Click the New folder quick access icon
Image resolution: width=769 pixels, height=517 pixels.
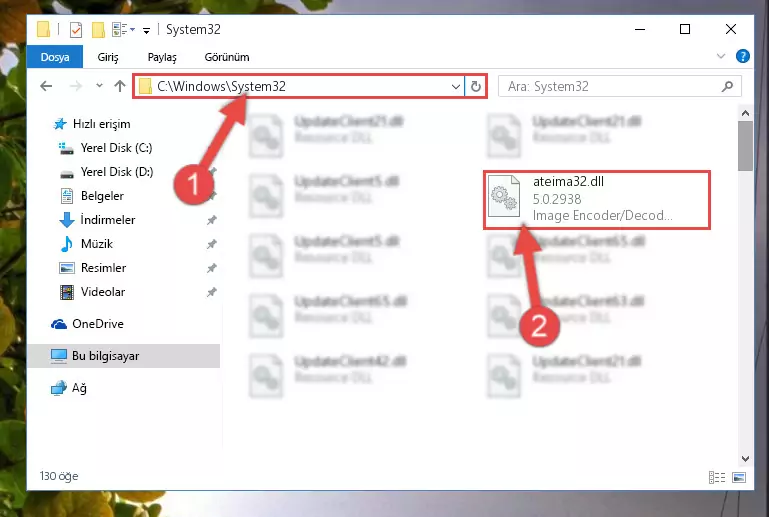coord(98,30)
